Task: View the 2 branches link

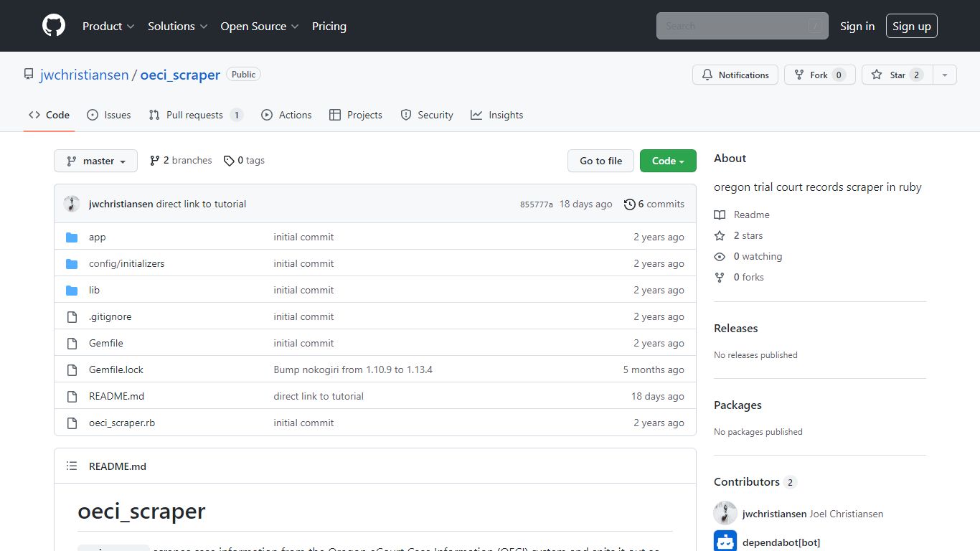Action: click(181, 161)
